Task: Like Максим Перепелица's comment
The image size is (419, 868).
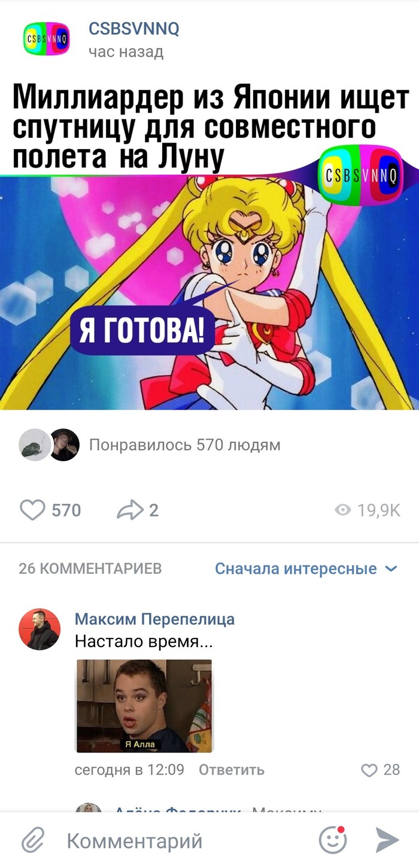Action: click(370, 770)
